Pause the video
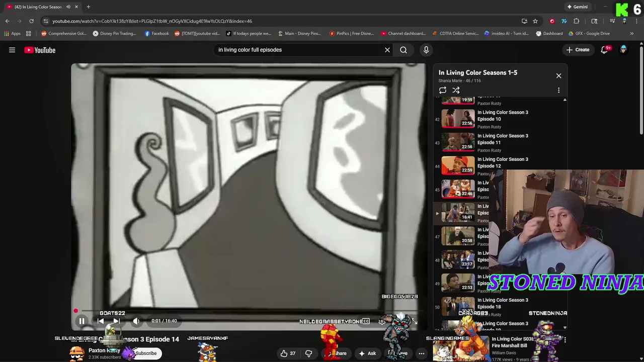644x362 pixels. coord(82,321)
